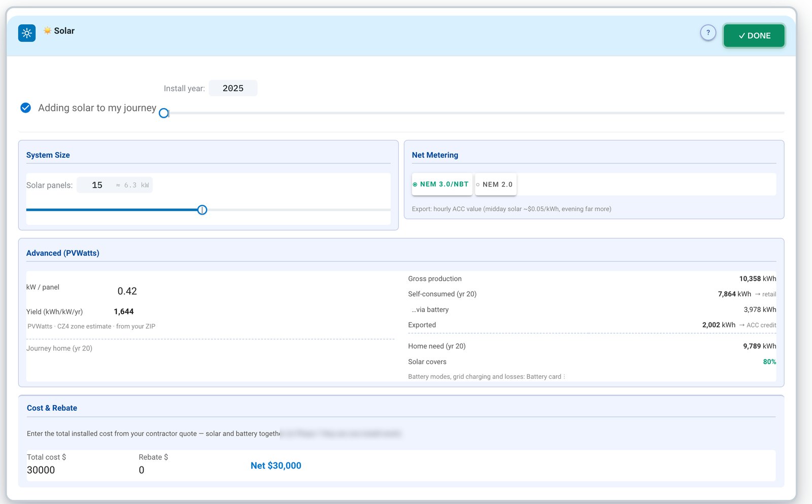
Task: Click the install year slider handle
Action: pos(164,113)
